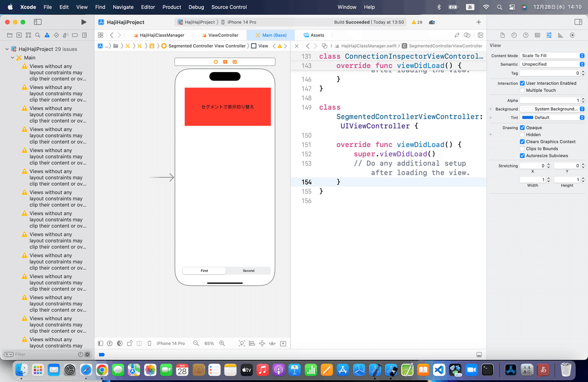Open the Debug menu
Screen dimensions: 588x382
[x=196, y=7]
